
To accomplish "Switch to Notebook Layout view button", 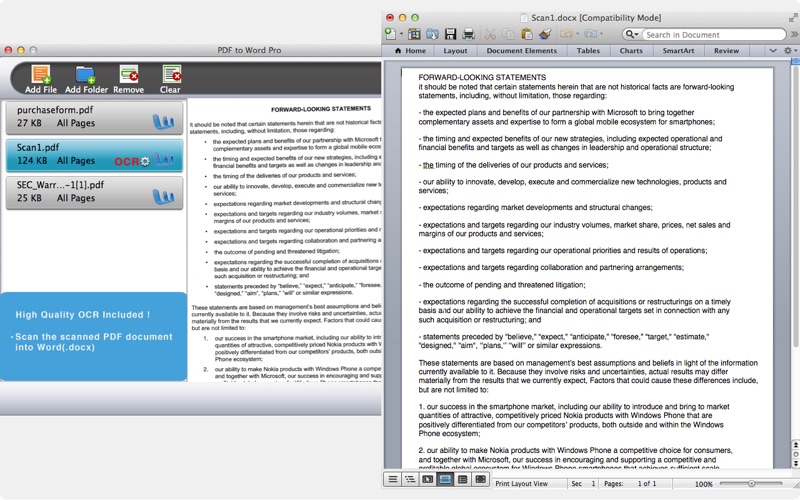I will click(463, 479).
